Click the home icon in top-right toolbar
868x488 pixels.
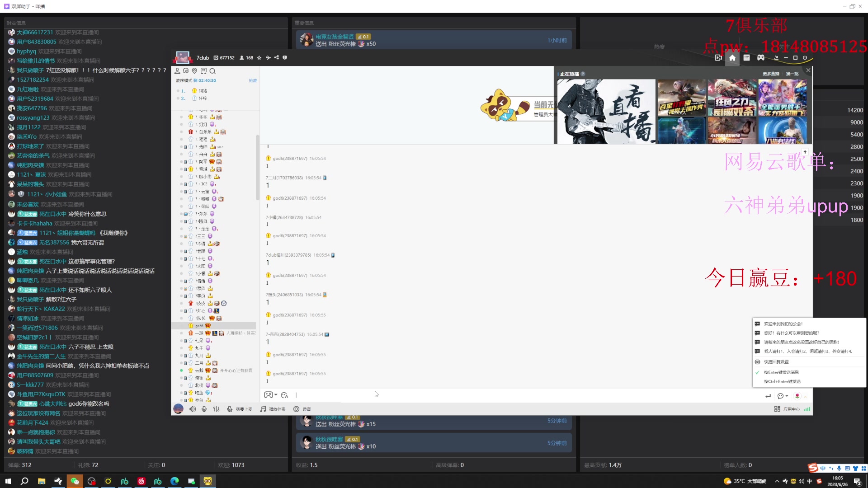(x=732, y=58)
